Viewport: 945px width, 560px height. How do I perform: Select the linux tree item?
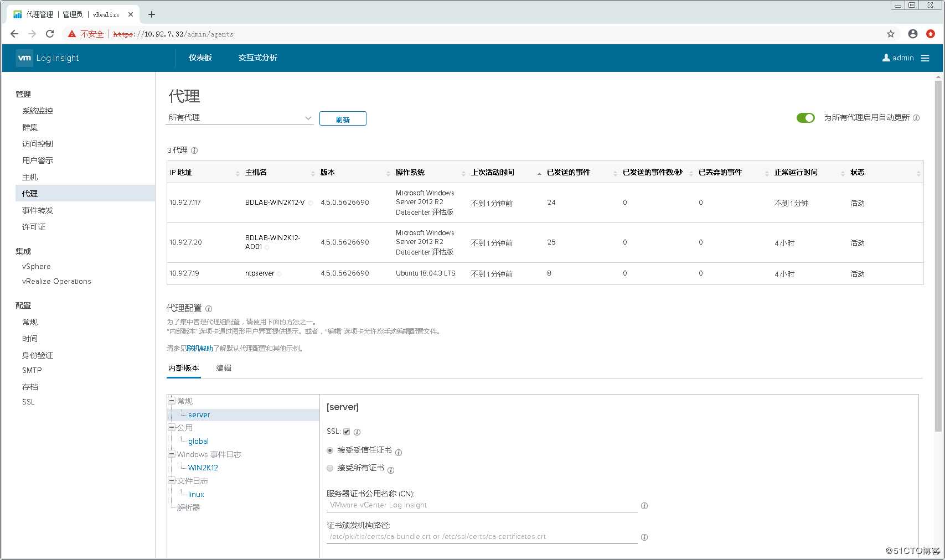[x=196, y=494]
